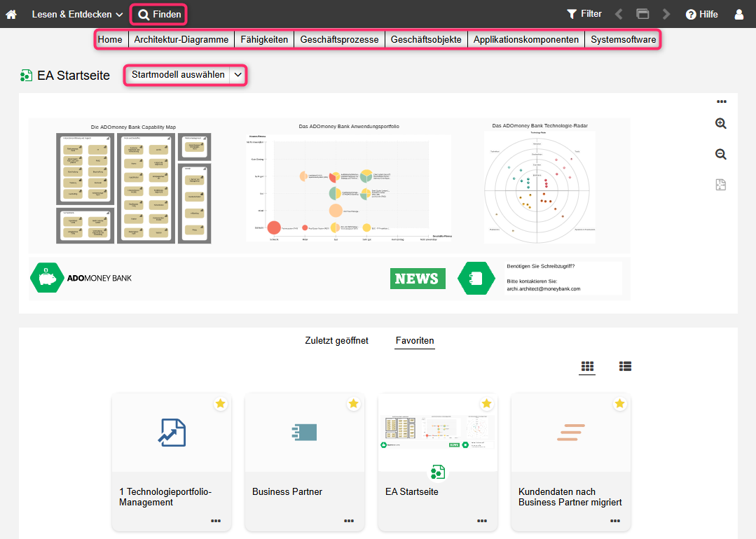Switch to the list view
This screenshot has width=756, height=539.
click(x=626, y=366)
